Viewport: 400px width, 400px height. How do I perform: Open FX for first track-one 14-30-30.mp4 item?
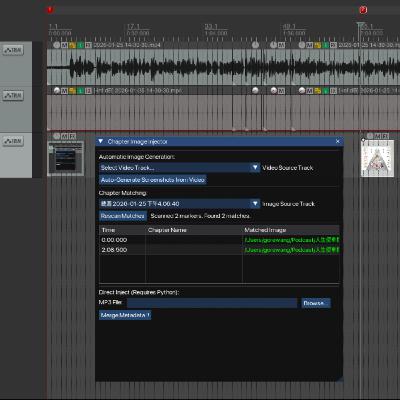click(x=88, y=45)
